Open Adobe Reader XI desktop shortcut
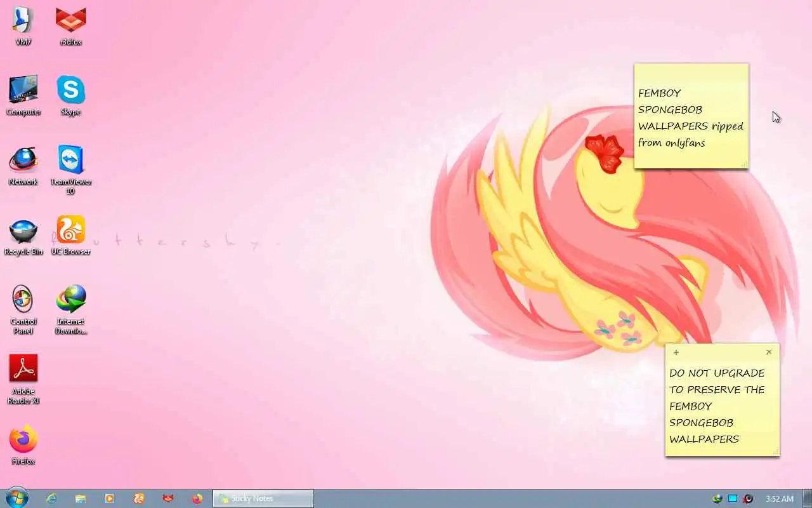This screenshot has height=508, width=812. (23, 379)
